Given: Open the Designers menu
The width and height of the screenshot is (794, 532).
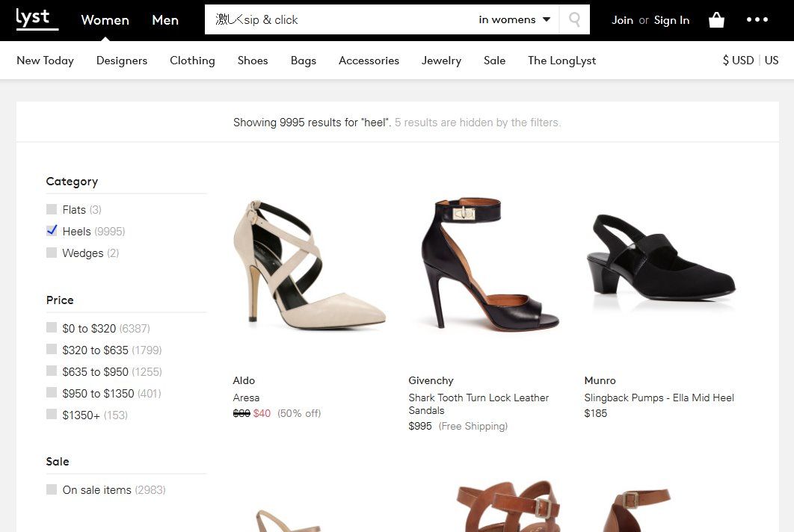Looking at the screenshot, I should [122, 61].
